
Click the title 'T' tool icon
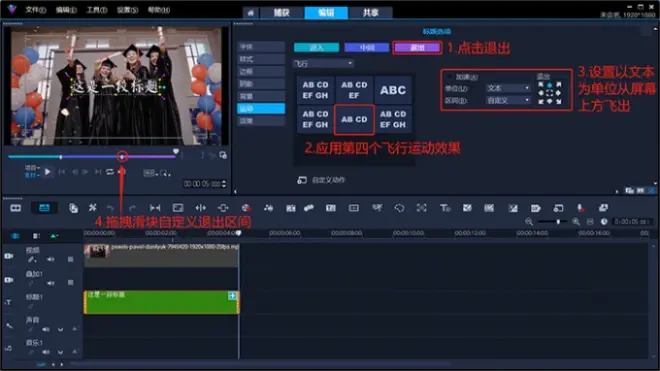tap(444, 208)
